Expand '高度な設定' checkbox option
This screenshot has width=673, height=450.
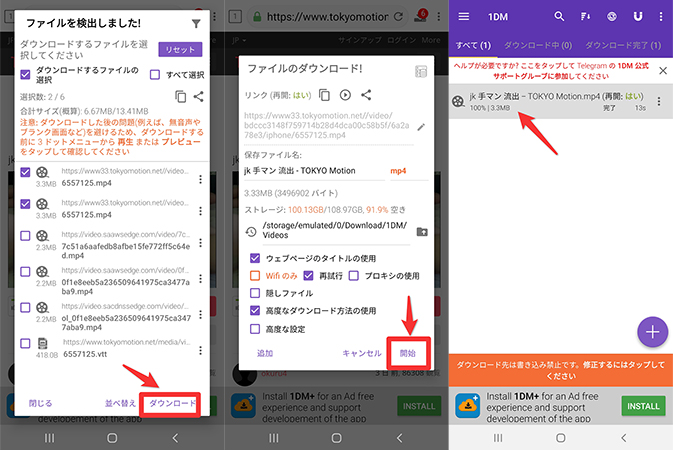point(255,329)
